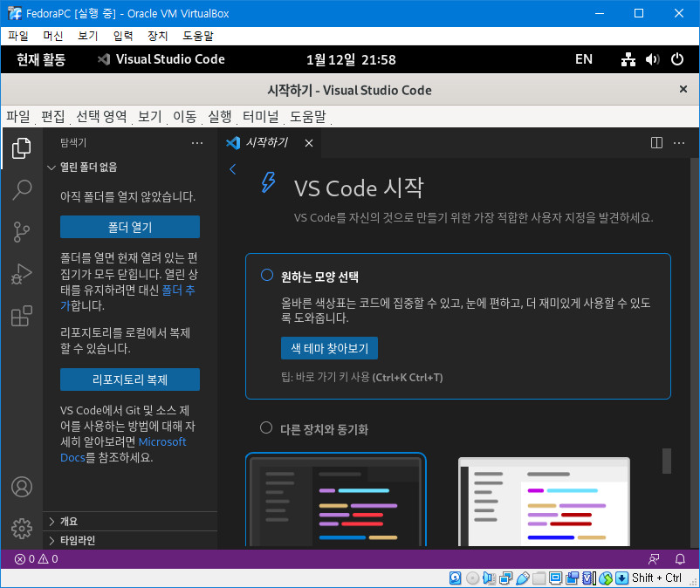The width and height of the screenshot is (700, 588).
Task: Open the editor more actions ellipsis
Action: (x=679, y=143)
